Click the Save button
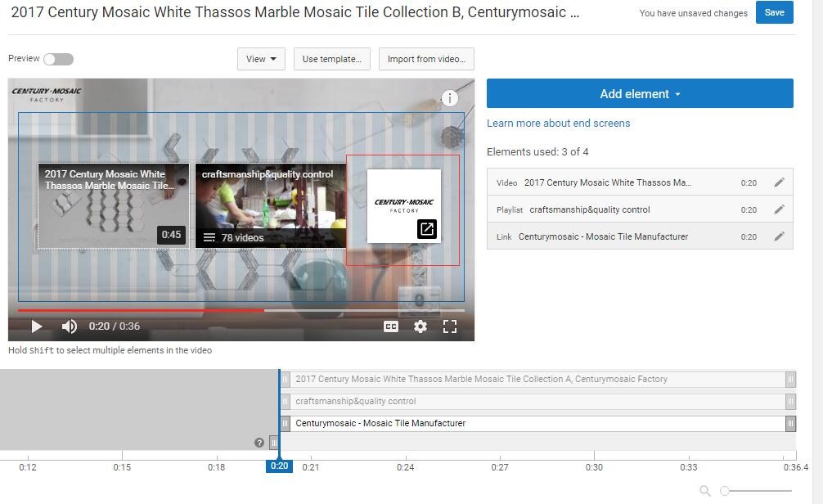Screen dimensions: 823x504 point(774,12)
